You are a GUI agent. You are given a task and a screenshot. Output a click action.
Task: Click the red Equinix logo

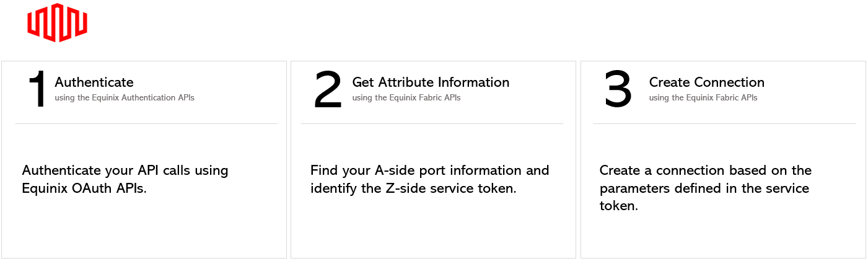click(57, 23)
